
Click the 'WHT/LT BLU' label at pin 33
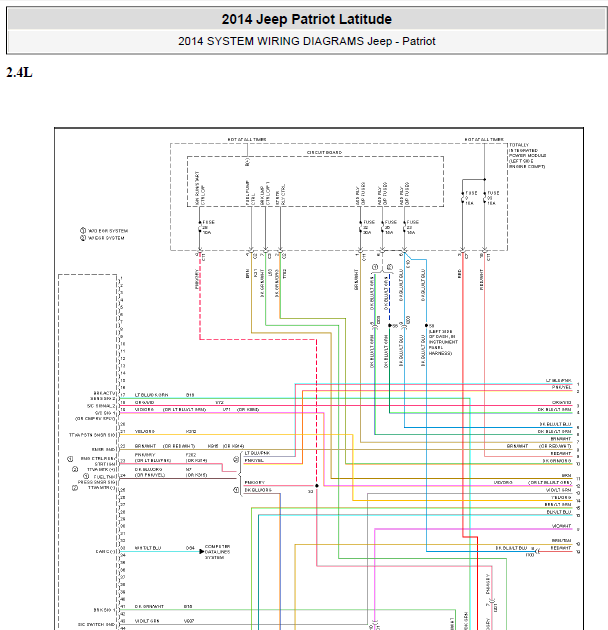pos(148,548)
